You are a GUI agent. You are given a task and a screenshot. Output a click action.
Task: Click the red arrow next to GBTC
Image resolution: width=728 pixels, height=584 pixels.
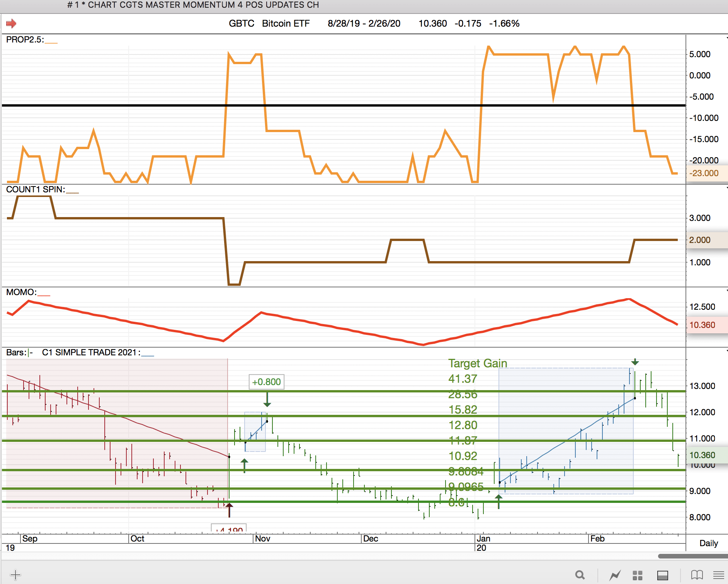[11, 24]
